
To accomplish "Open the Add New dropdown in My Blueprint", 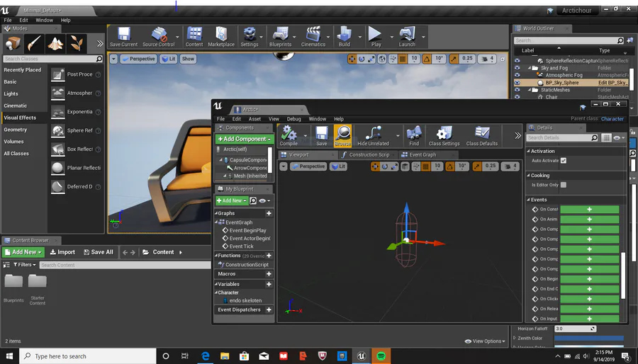I will pyautogui.click(x=232, y=200).
